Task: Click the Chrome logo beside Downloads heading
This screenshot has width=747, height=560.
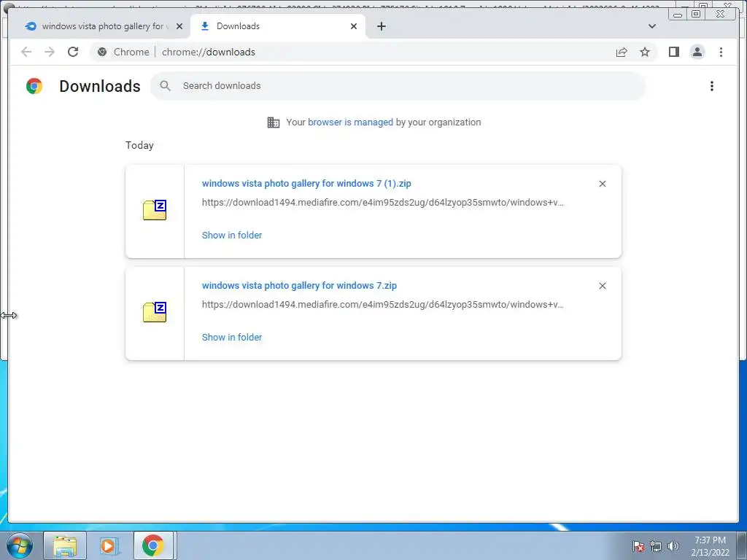Action: [x=34, y=86]
